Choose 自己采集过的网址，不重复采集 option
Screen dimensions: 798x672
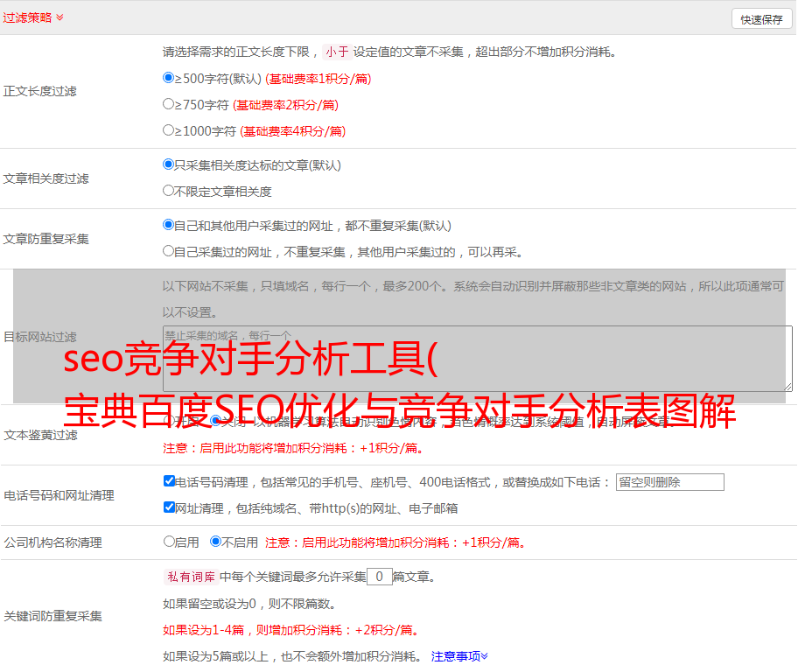[169, 251]
